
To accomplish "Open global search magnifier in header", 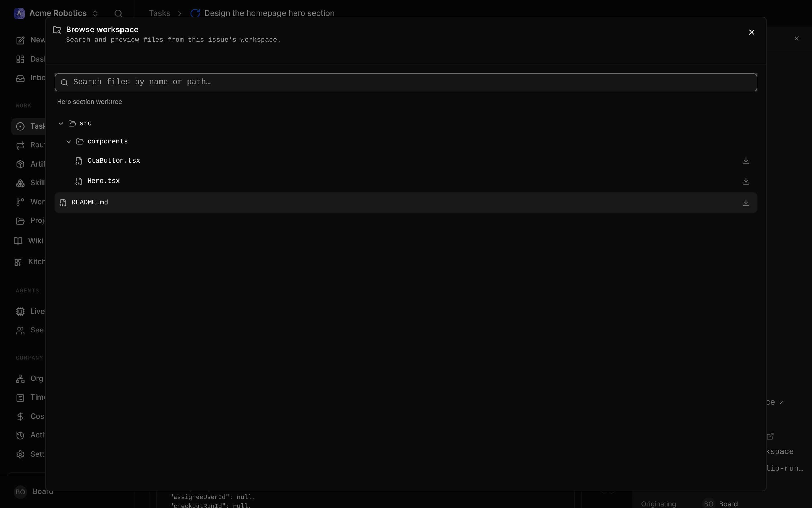I will pyautogui.click(x=118, y=14).
